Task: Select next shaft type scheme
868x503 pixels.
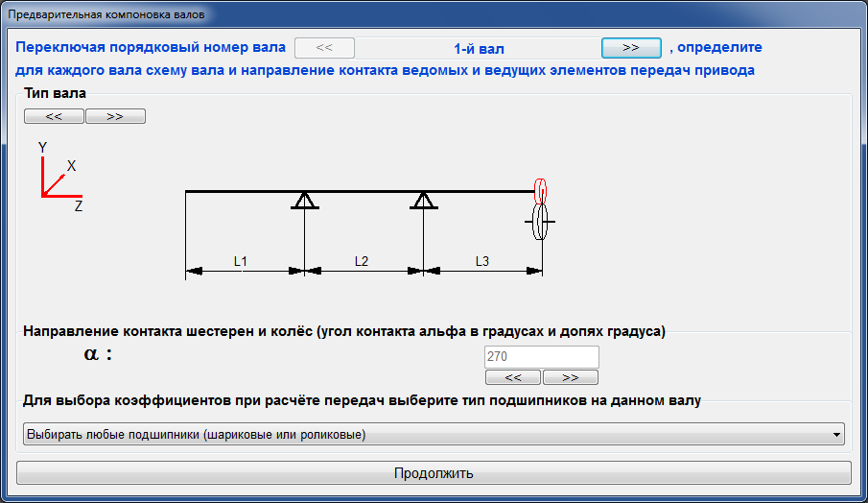Action: 115,116
